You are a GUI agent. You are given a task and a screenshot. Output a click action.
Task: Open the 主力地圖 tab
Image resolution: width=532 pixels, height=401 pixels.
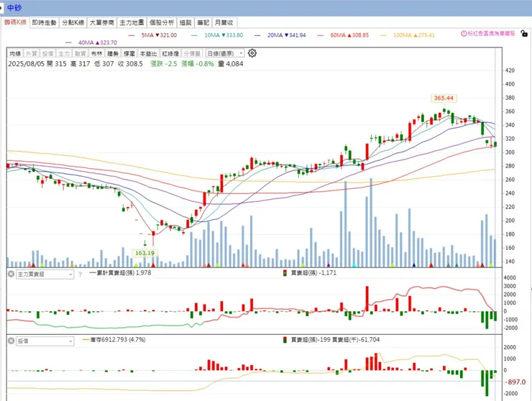pyautogui.click(x=132, y=23)
